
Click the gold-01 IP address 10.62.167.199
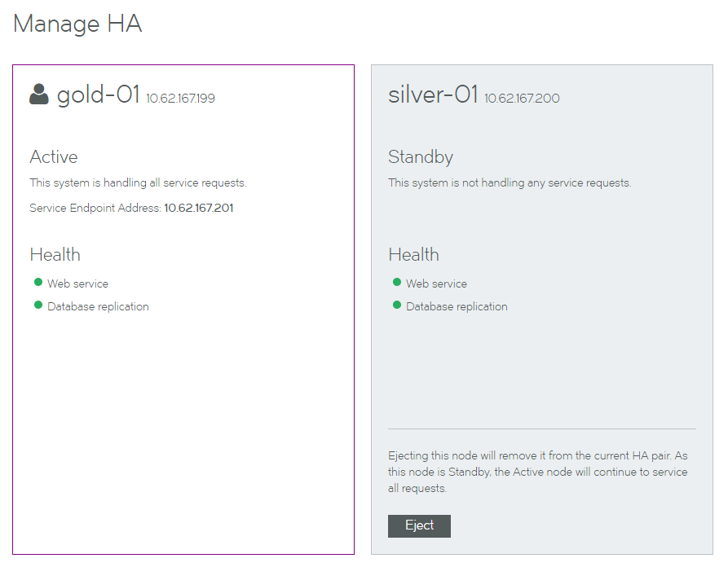(181, 99)
